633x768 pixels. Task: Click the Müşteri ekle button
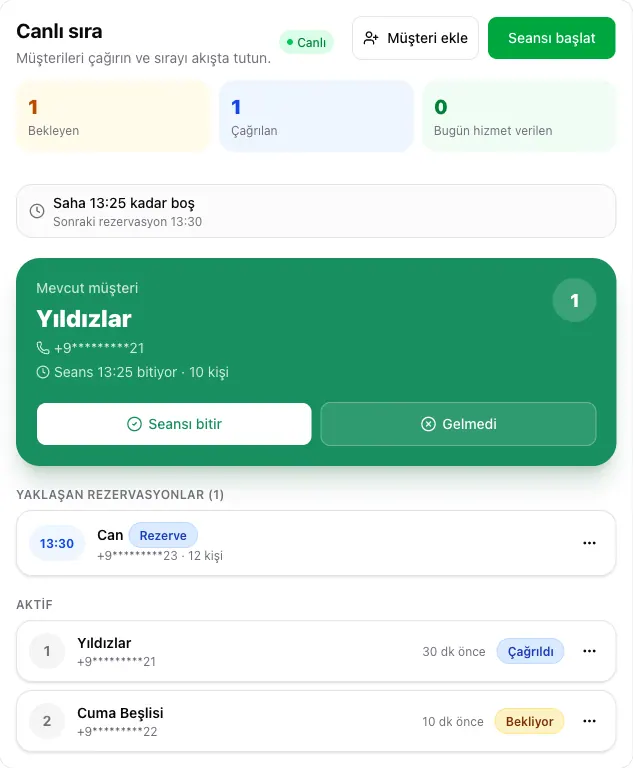(415, 38)
